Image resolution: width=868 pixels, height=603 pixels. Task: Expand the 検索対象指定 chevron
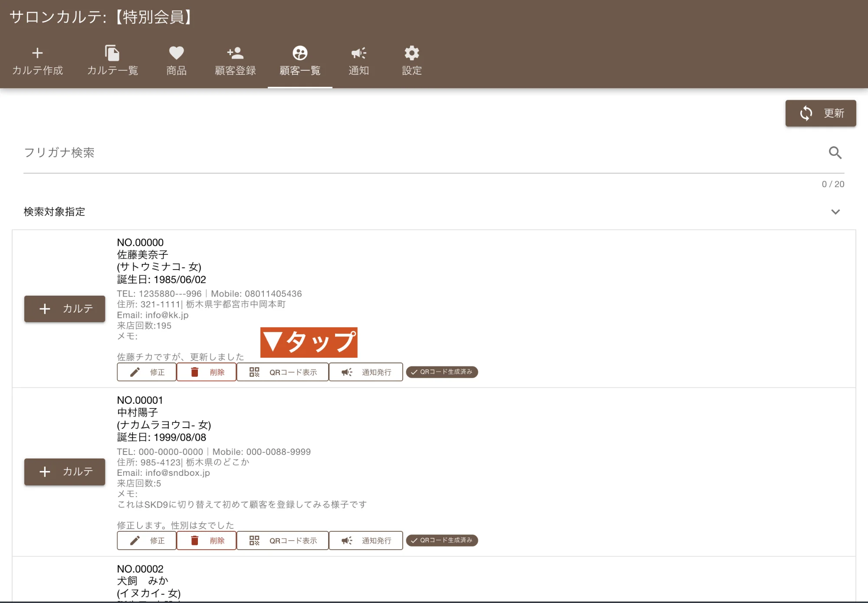(835, 212)
